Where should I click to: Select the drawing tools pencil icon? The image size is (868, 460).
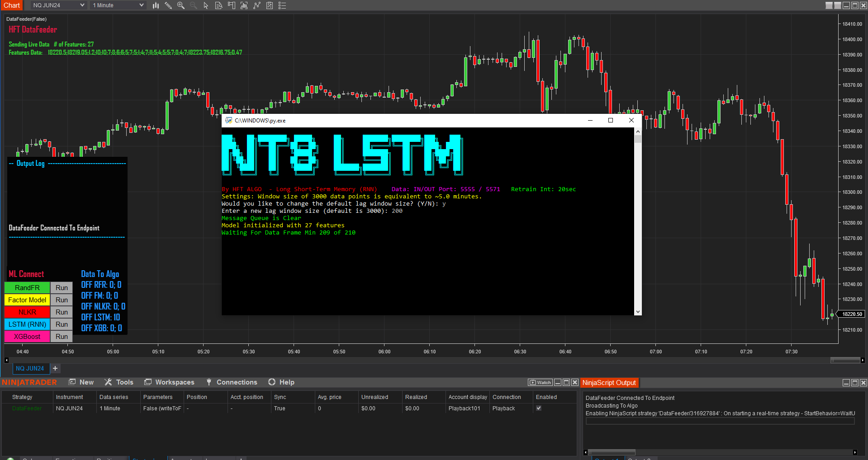(x=168, y=5)
